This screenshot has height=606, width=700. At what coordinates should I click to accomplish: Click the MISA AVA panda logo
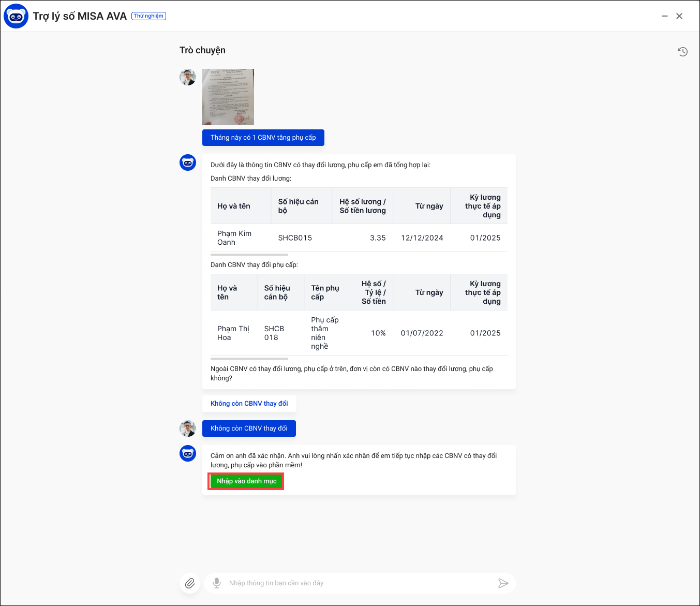16,16
